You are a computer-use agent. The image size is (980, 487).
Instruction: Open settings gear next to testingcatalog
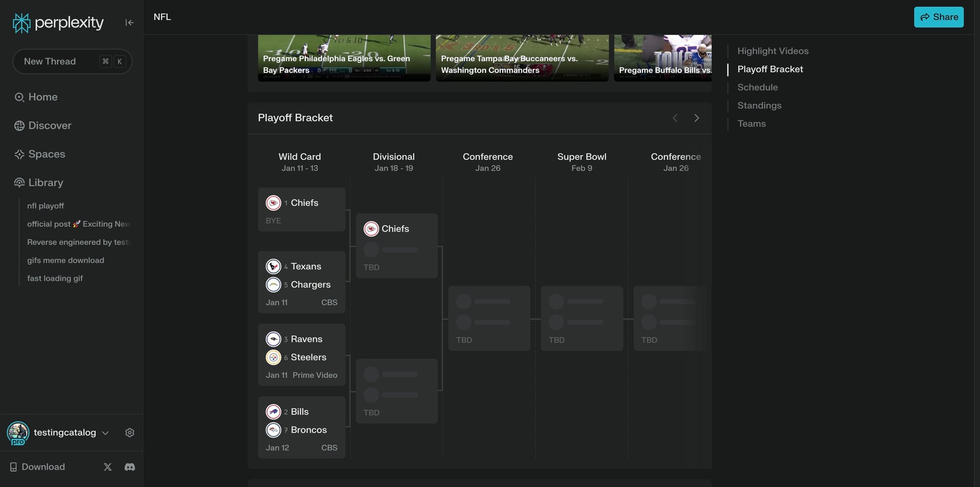(130, 433)
